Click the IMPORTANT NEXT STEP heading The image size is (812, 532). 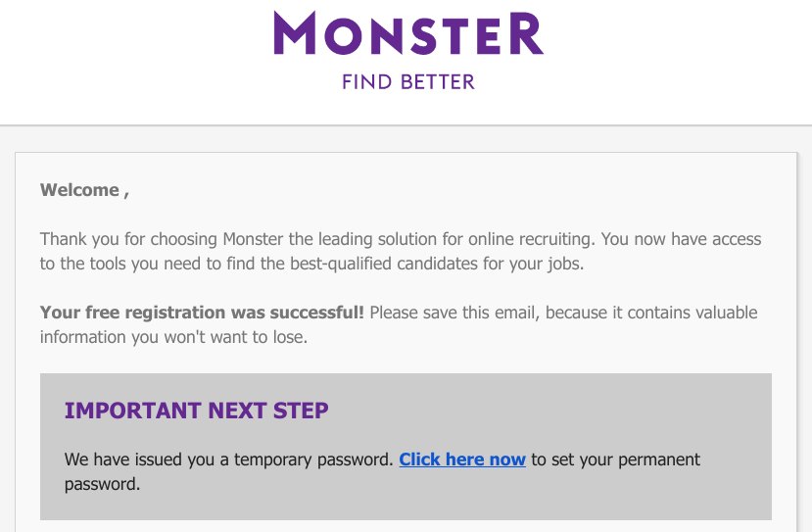pyautogui.click(x=196, y=411)
